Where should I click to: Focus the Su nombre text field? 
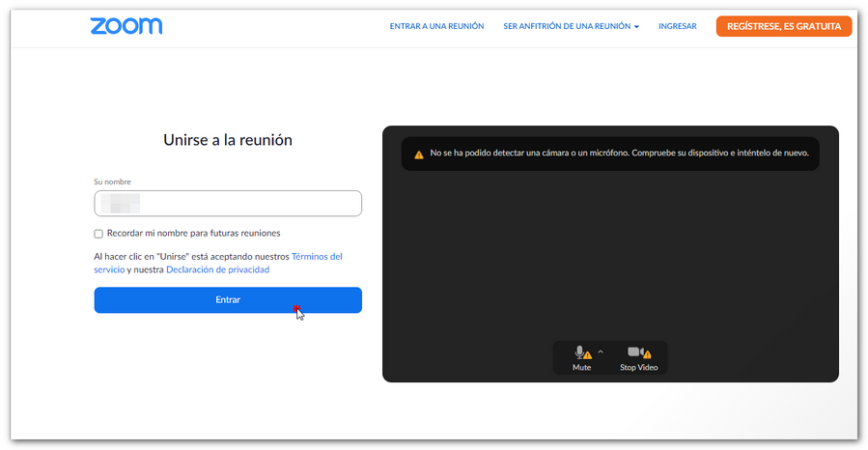point(228,204)
